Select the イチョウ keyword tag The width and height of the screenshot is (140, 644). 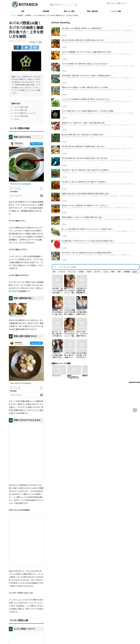click(x=62, y=272)
